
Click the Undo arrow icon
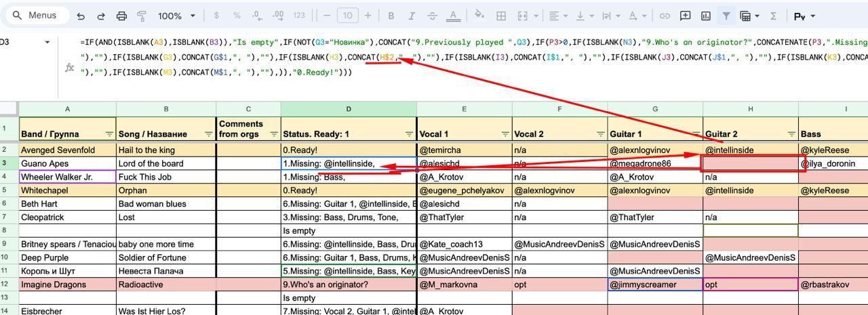81,16
